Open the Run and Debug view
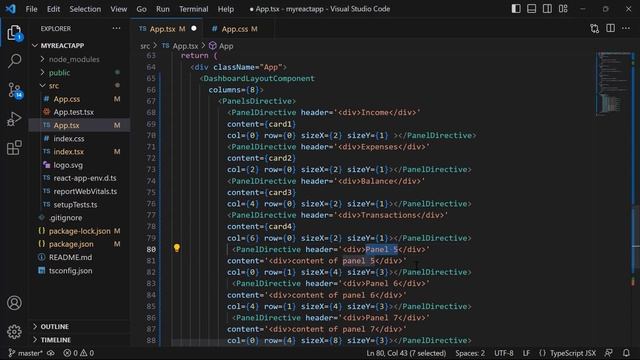 click(x=14, y=119)
